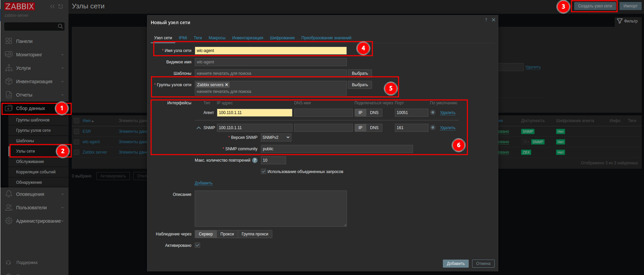Viewport: 644px width, 275px height.
Task: Click the search magnifier icon in sidebar
Action: (60, 26)
